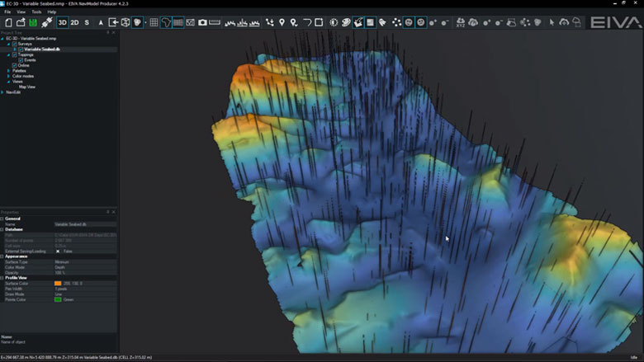Click the XYZ cloud export icon
644x362 pixels.
[x=461, y=22]
